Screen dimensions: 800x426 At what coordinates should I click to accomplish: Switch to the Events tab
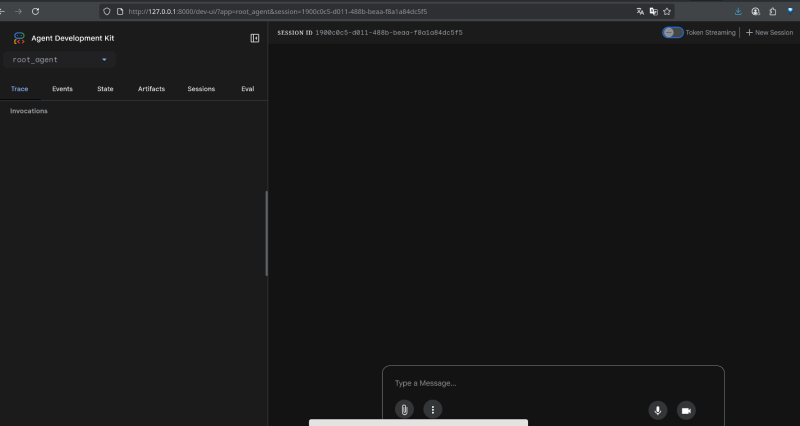(62, 89)
